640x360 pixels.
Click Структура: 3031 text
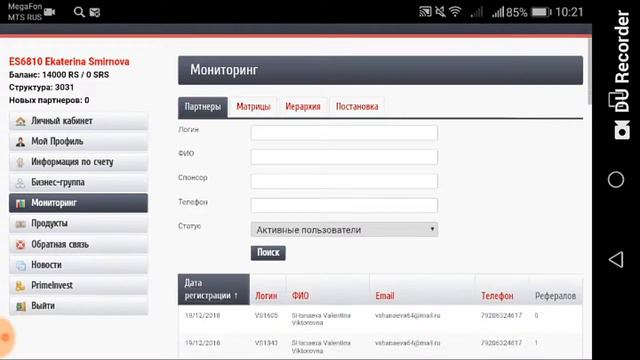tap(41, 87)
